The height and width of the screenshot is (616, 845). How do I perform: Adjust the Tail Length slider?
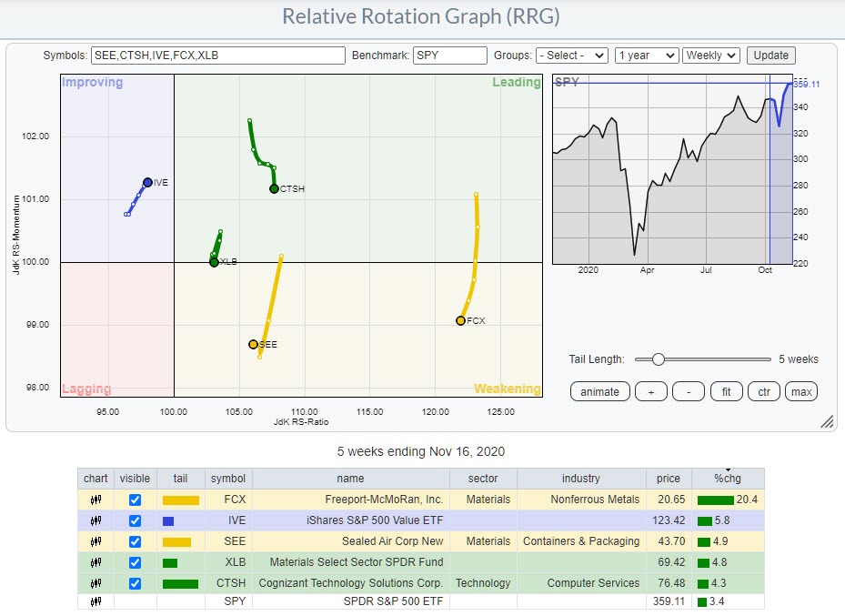(x=658, y=359)
